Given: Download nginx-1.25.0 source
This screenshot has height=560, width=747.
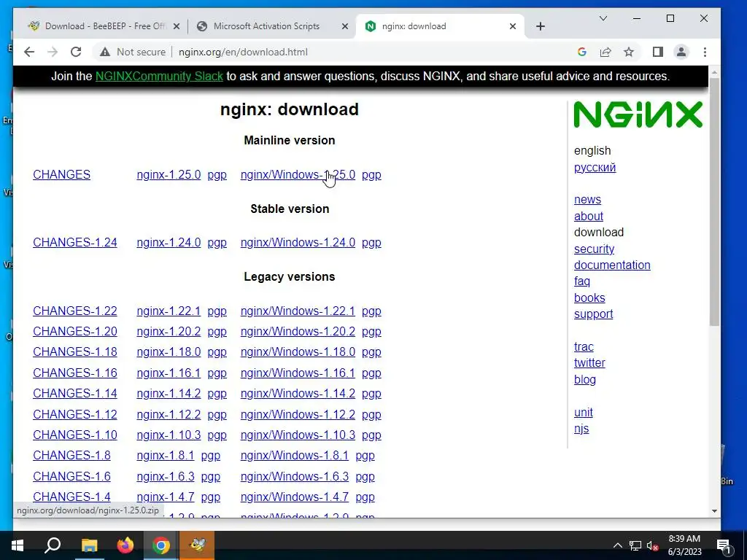Looking at the screenshot, I should [169, 175].
